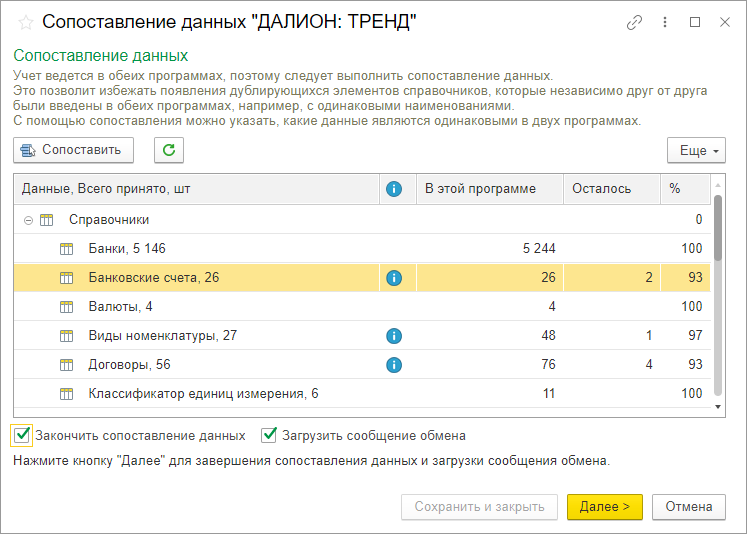747x534 pixels.
Task: Select the Банки, 5 146 row
Action: pyautogui.click(x=362, y=249)
